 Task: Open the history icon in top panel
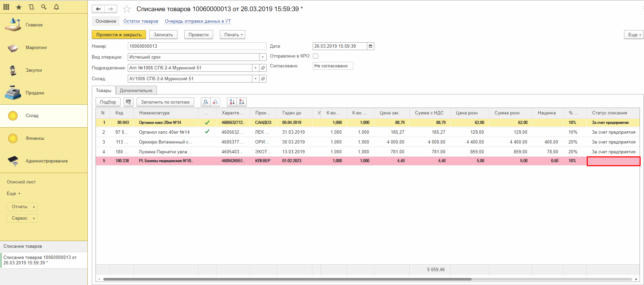click(x=32, y=7)
